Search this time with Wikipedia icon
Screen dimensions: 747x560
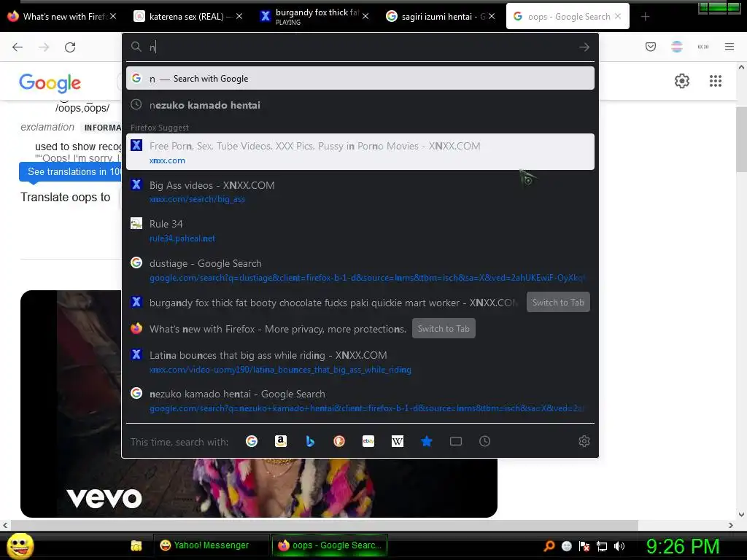pyautogui.click(x=398, y=441)
